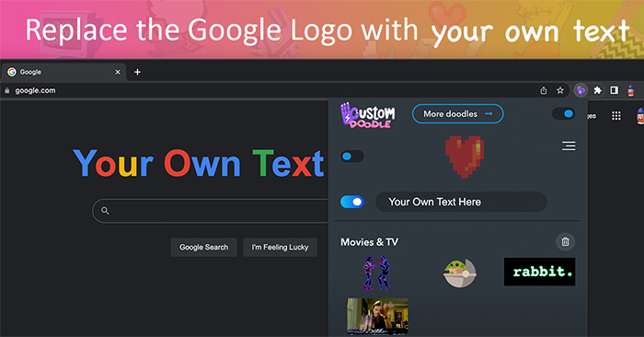Select the movie scene doodle thumbnail
This screenshot has width=644, height=337.
click(377, 316)
